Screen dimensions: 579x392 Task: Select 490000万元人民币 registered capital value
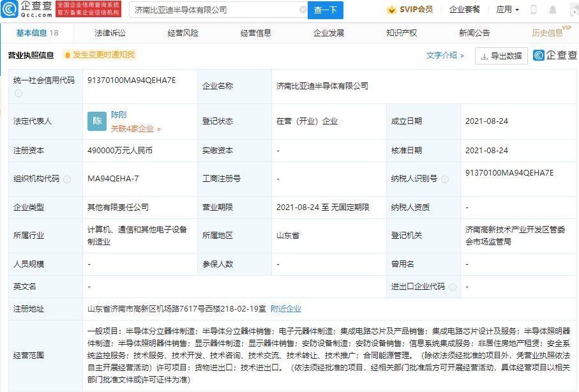[x=119, y=151]
